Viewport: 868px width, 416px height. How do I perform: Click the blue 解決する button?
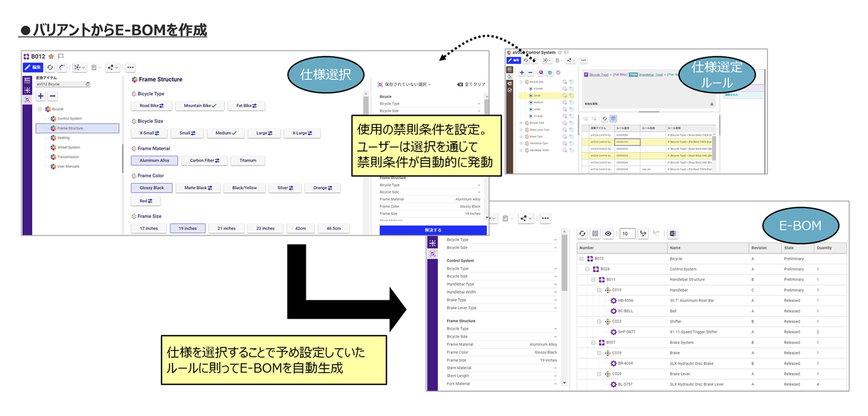click(x=433, y=230)
